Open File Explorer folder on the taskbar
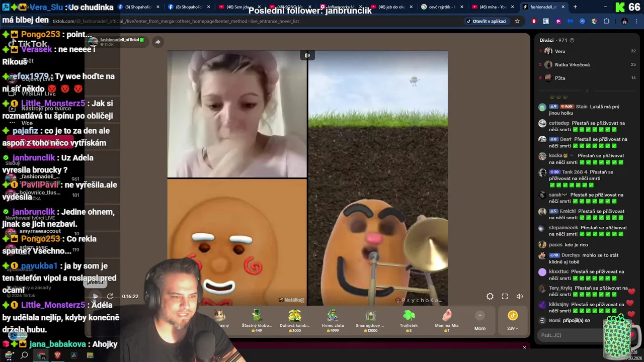Viewport: 644px width, 362px height. [x=90, y=355]
